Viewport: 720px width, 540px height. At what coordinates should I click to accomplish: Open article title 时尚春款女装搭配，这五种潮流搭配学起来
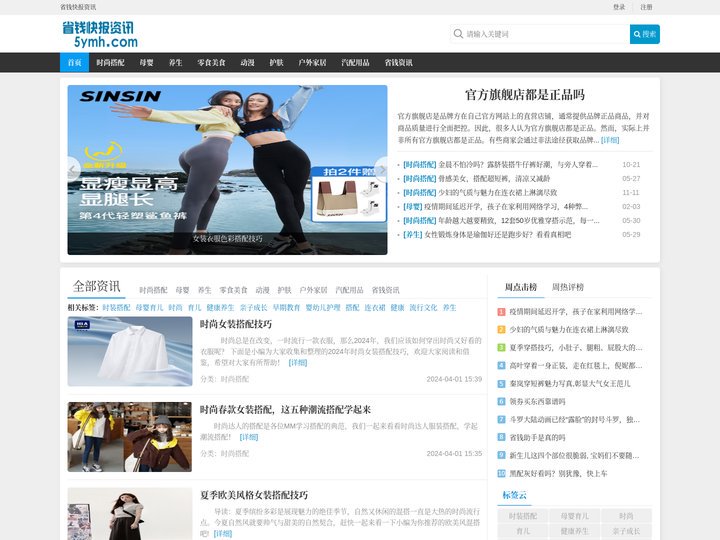(x=285, y=410)
